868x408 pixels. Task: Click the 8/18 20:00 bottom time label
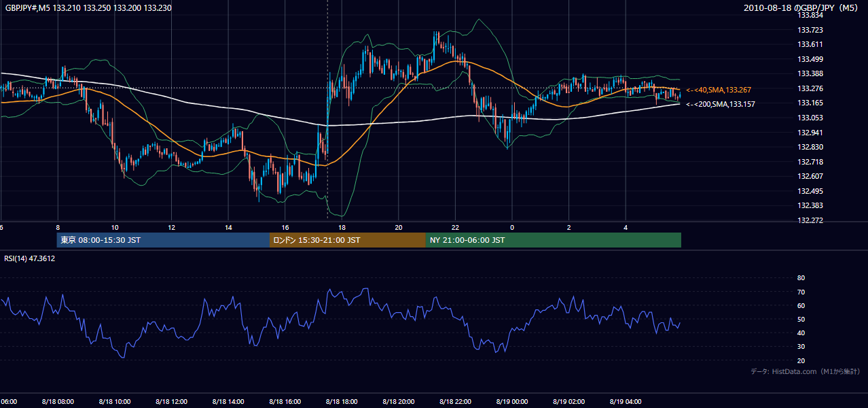tap(399, 402)
